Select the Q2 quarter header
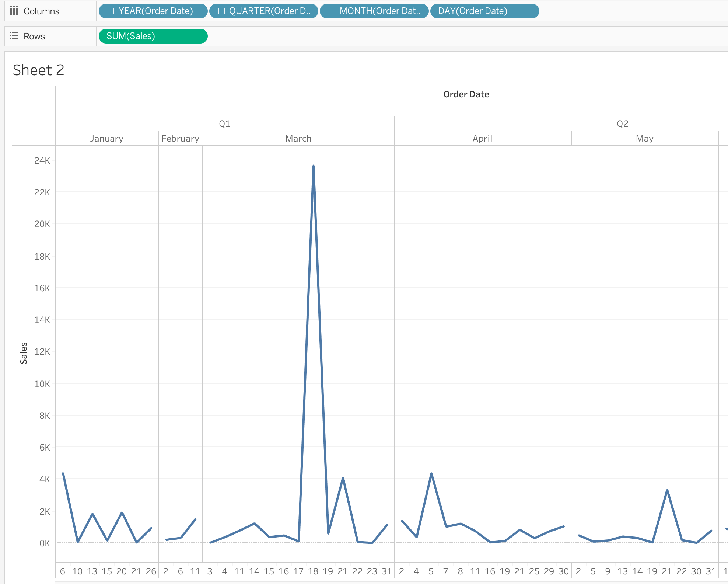The width and height of the screenshot is (728, 584). click(622, 124)
